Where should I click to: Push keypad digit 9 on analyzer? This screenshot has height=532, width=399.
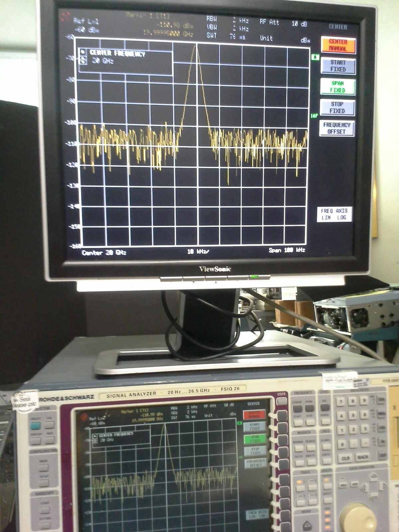(364, 400)
